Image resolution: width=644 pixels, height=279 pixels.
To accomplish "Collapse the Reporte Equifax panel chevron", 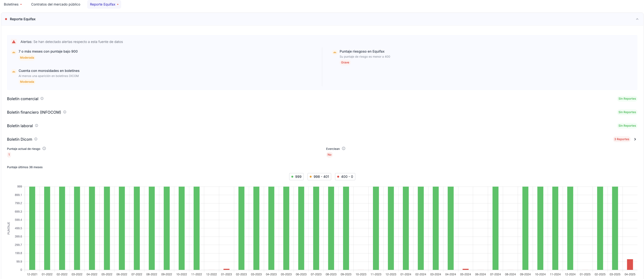I will click(x=637, y=19).
